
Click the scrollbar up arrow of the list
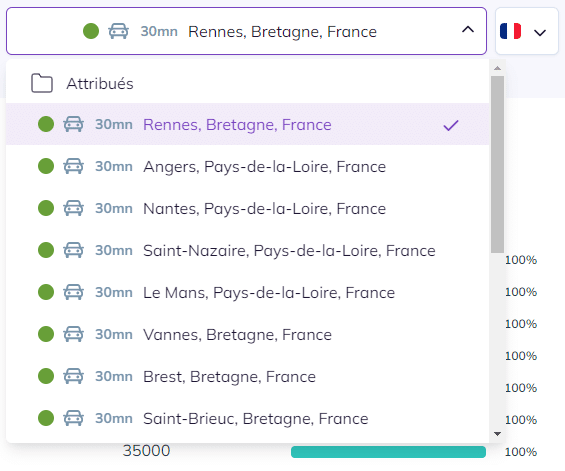(x=497, y=68)
